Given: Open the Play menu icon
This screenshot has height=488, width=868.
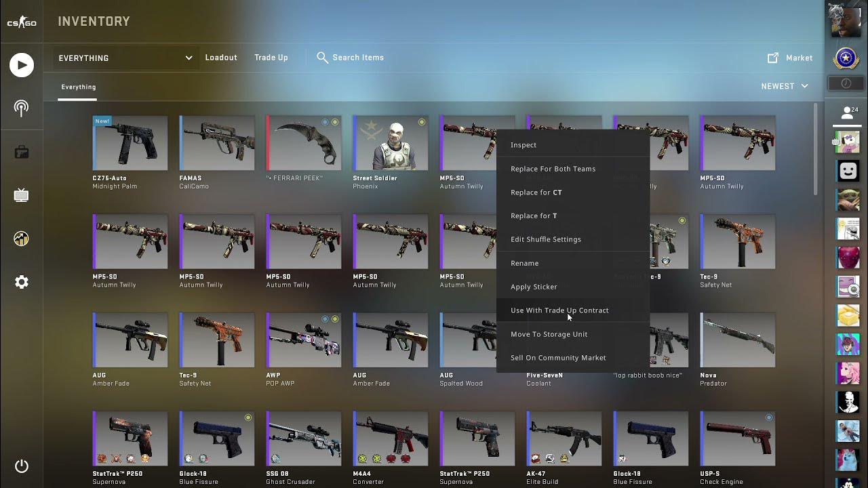Looking at the screenshot, I should click(x=22, y=65).
